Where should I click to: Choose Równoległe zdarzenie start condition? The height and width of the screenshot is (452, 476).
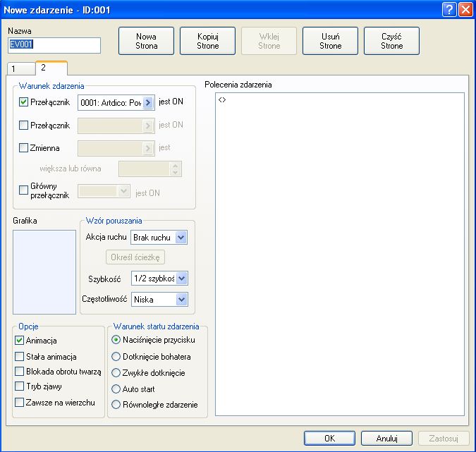(x=116, y=405)
